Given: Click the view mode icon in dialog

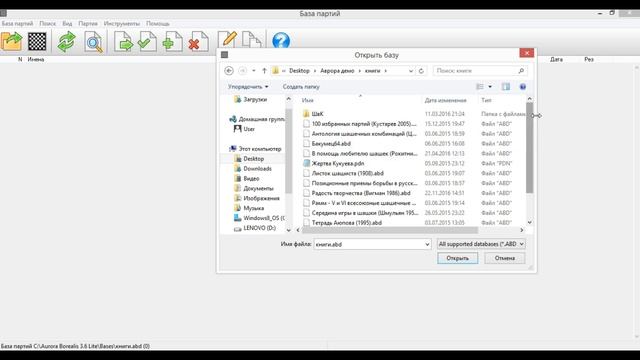Looking at the screenshot, I should point(480,87).
